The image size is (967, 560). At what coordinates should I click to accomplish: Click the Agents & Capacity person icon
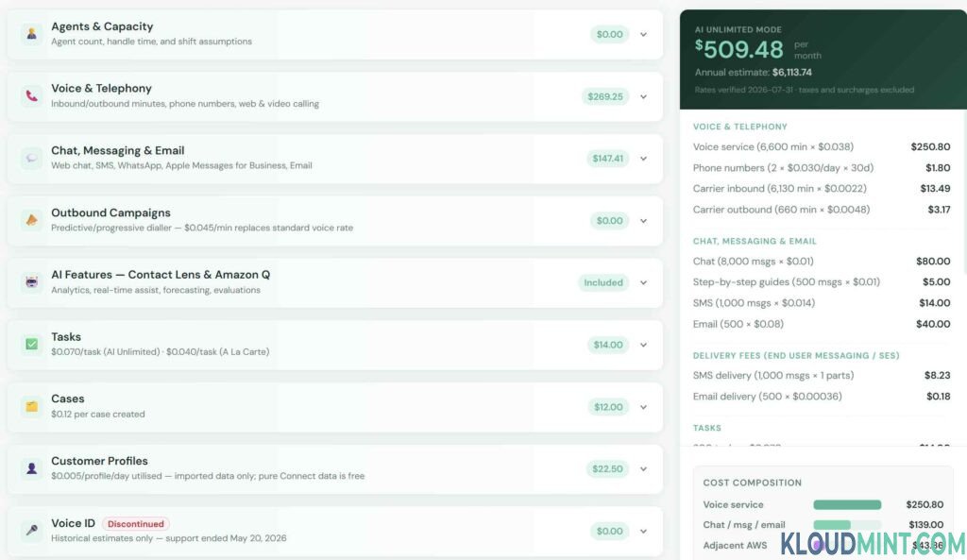pyautogui.click(x=31, y=34)
